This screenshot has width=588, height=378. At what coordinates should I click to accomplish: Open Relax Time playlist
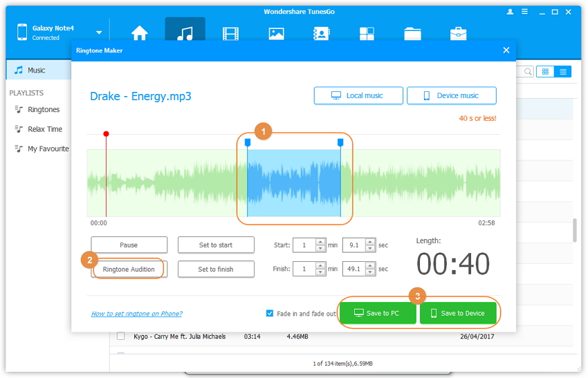pyautogui.click(x=44, y=129)
